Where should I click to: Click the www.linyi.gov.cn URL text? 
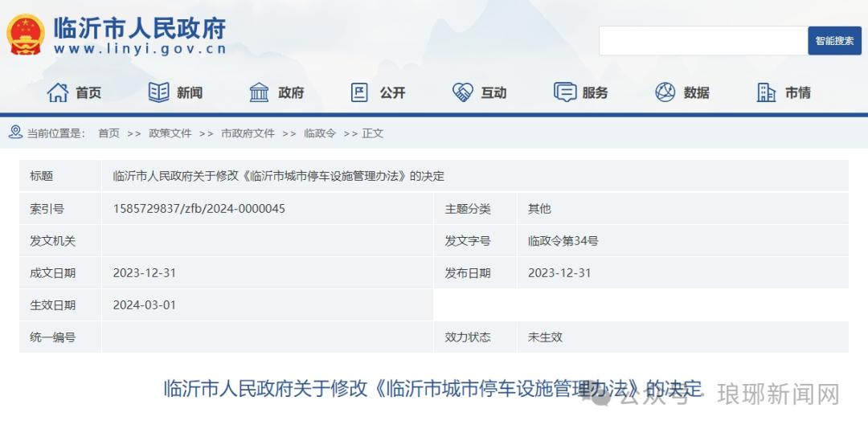tap(140, 49)
